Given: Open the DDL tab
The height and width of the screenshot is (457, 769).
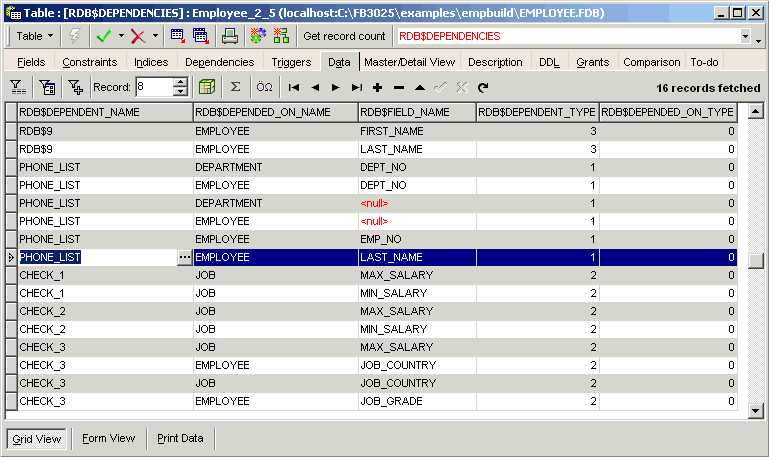Looking at the screenshot, I should pos(549,62).
